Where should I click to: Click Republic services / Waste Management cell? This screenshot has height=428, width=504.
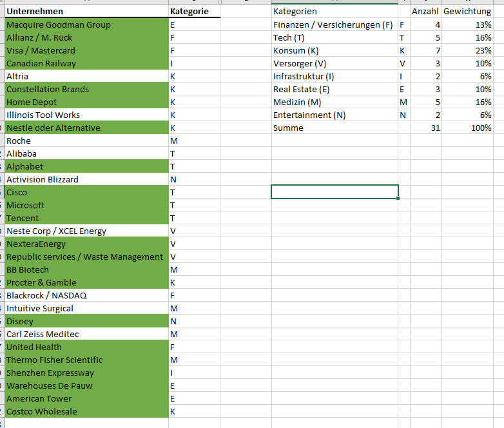[87, 257]
